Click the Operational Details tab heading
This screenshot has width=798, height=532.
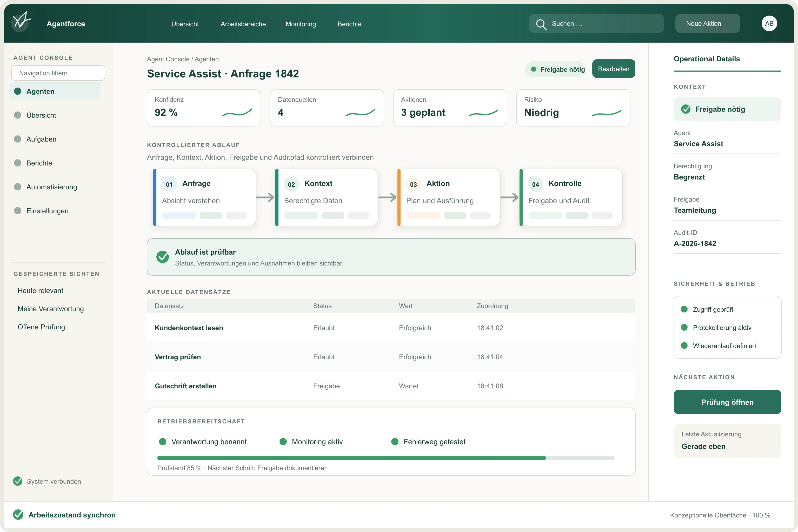tap(707, 59)
